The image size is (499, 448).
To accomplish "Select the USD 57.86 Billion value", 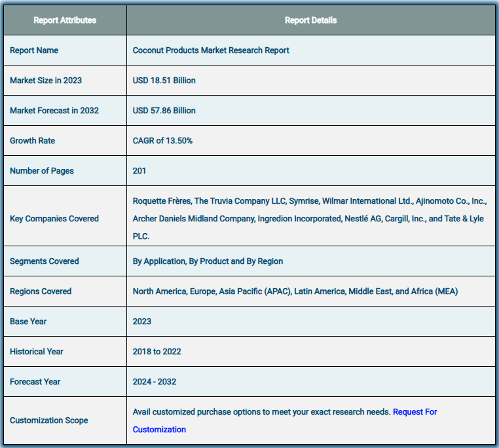I will (x=164, y=111).
